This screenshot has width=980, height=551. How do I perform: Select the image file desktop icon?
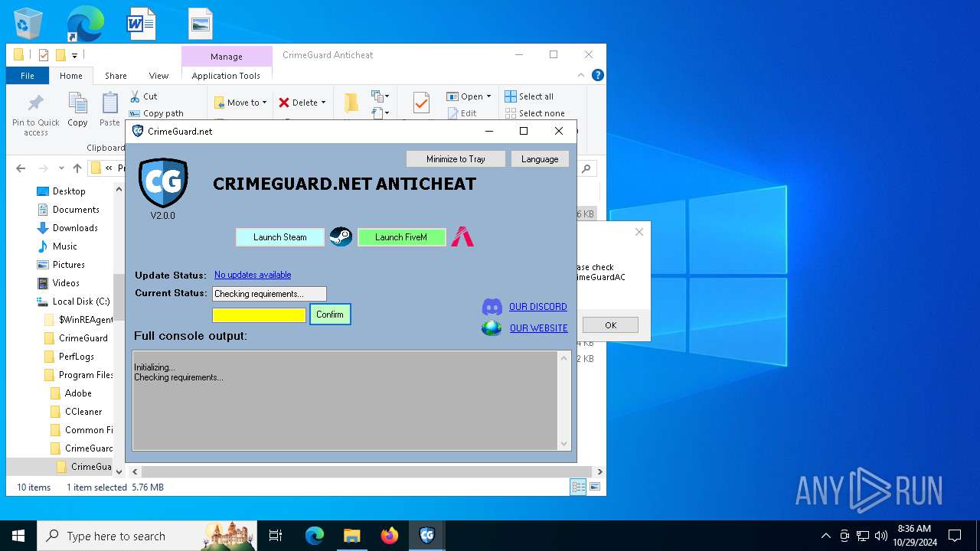coord(201,24)
